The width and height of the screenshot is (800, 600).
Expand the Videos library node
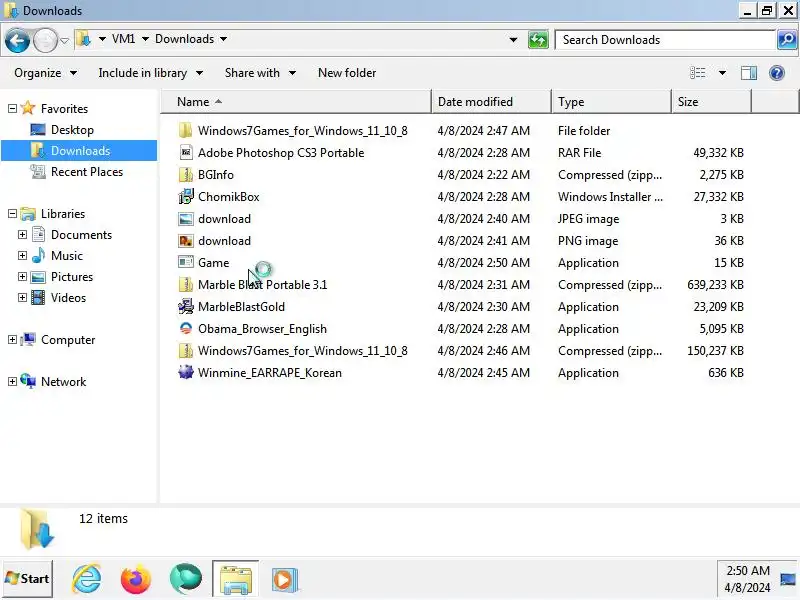(22, 297)
